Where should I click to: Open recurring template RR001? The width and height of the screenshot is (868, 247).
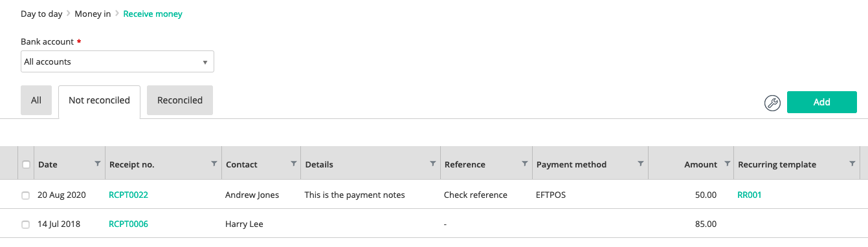pyautogui.click(x=750, y=195)
